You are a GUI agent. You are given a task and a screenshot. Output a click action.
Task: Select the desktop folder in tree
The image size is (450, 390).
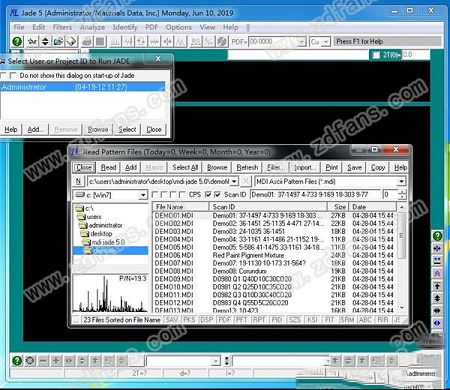pos(97,234)
